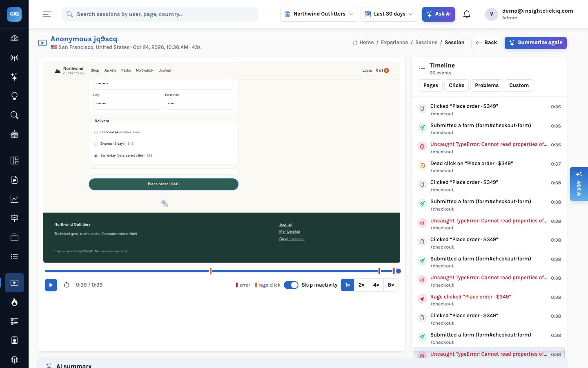Click the Back button
588x368 pixels.
[486, 43]
